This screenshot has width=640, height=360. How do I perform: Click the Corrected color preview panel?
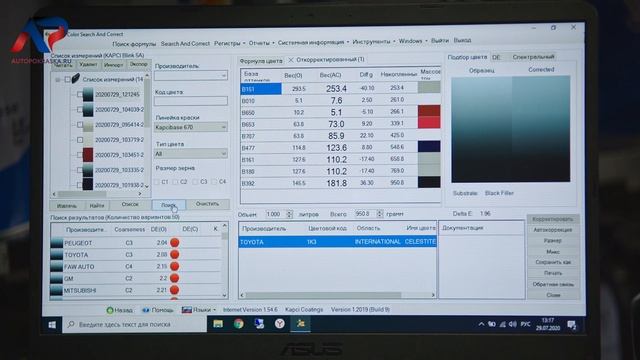(541, 129)
